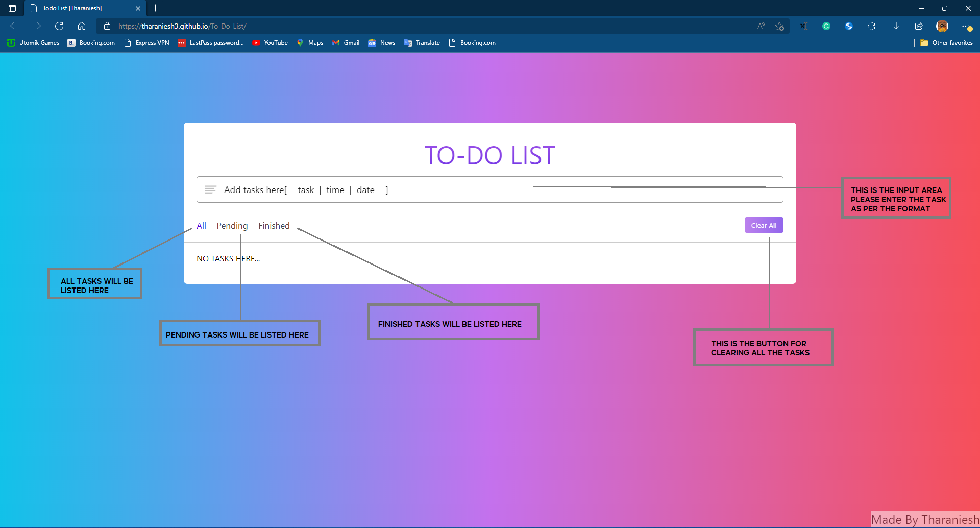Open first Booking.com bookmark

point(91,43)
